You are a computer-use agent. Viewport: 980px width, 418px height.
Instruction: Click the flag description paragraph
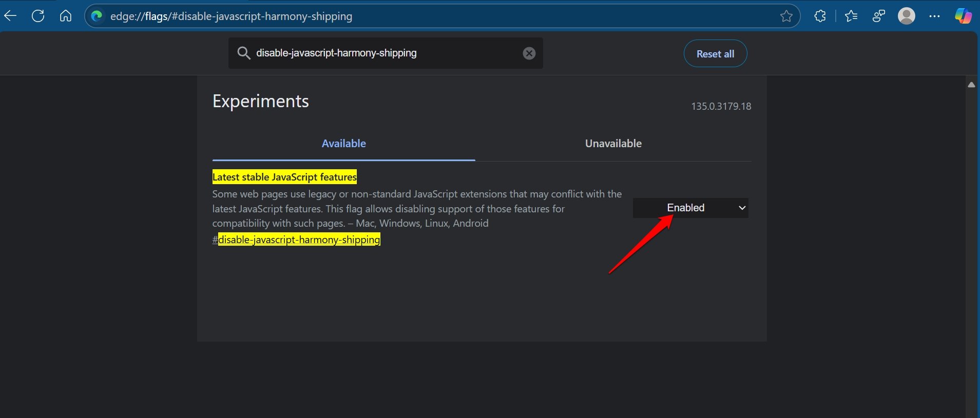point(417,209)
